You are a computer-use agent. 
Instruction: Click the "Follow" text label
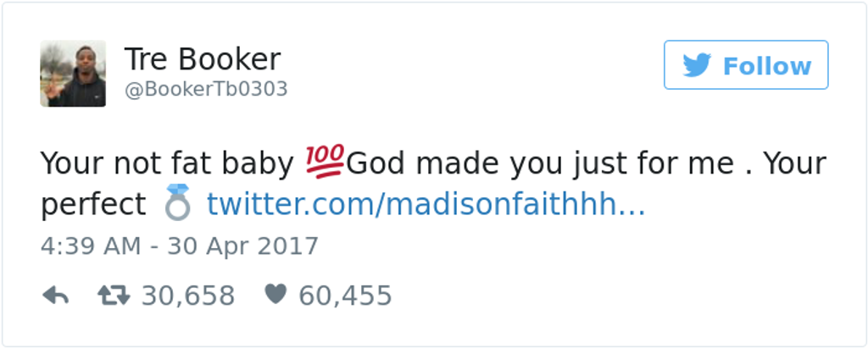[x=766, y=66]
